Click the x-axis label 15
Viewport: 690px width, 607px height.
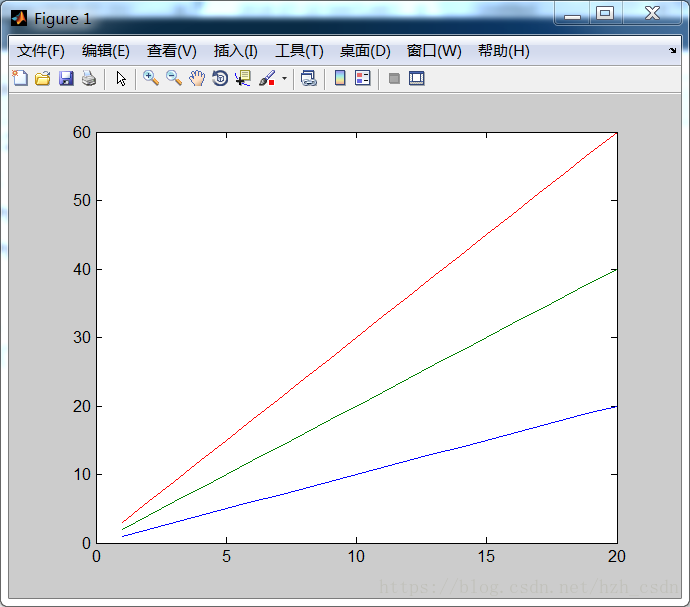pyautogui.click(x=486, y=557)
